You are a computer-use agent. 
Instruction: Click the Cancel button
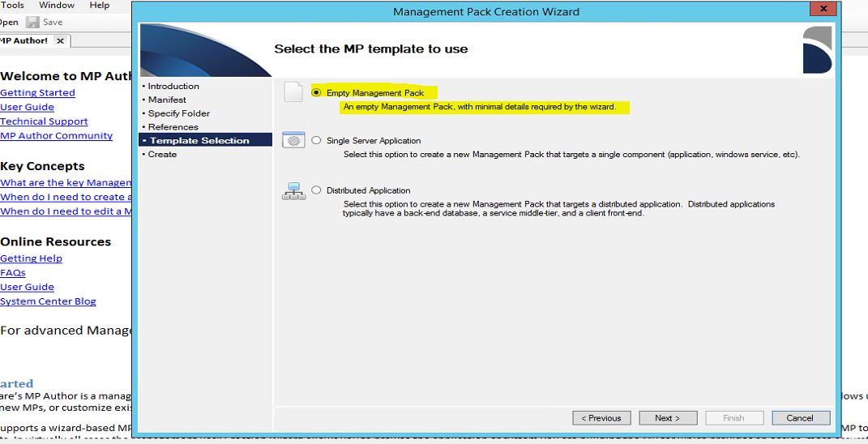[x=801, y=418]
